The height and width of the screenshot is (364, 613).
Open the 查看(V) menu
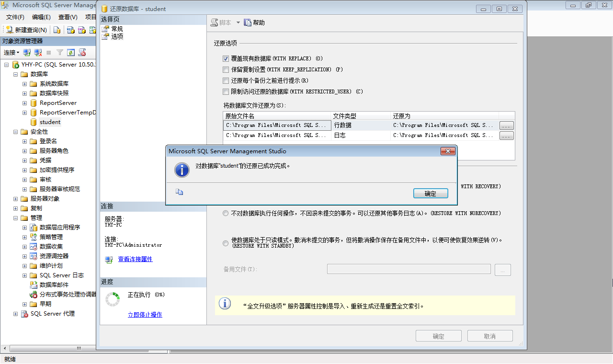(68, 17)
